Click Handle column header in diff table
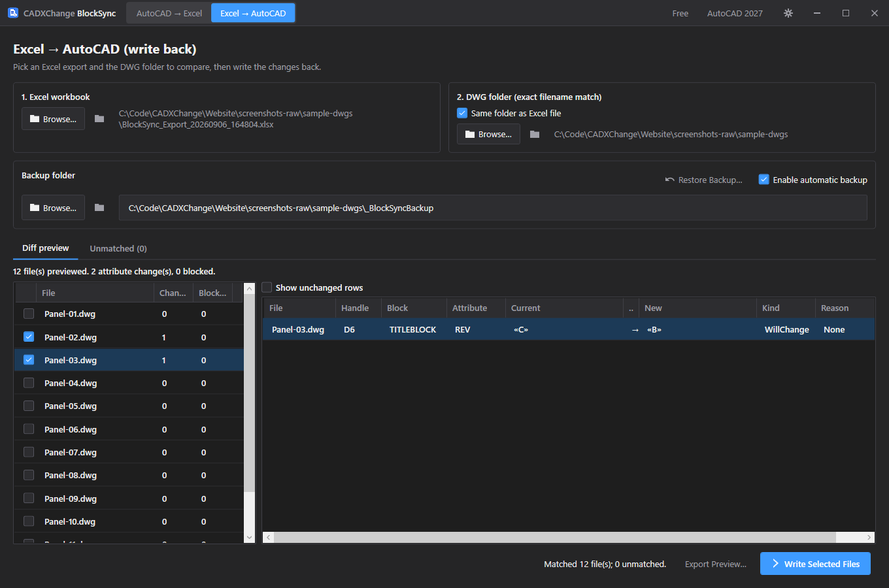 click(358, 308)
